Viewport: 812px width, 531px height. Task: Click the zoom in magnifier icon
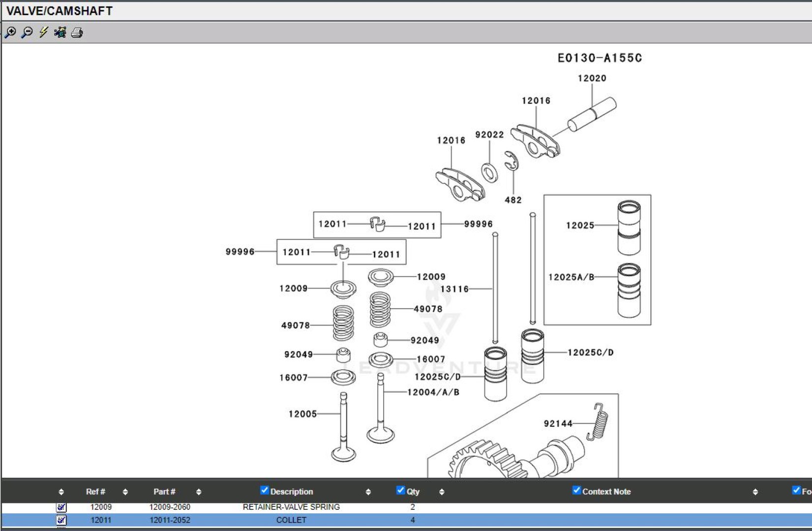point(10,32)
